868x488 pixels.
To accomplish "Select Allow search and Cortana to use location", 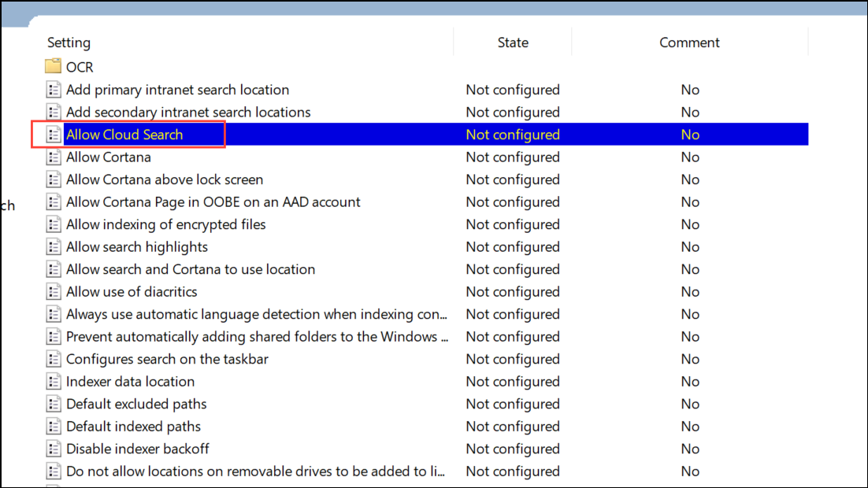I will click(x=191, y=269).
